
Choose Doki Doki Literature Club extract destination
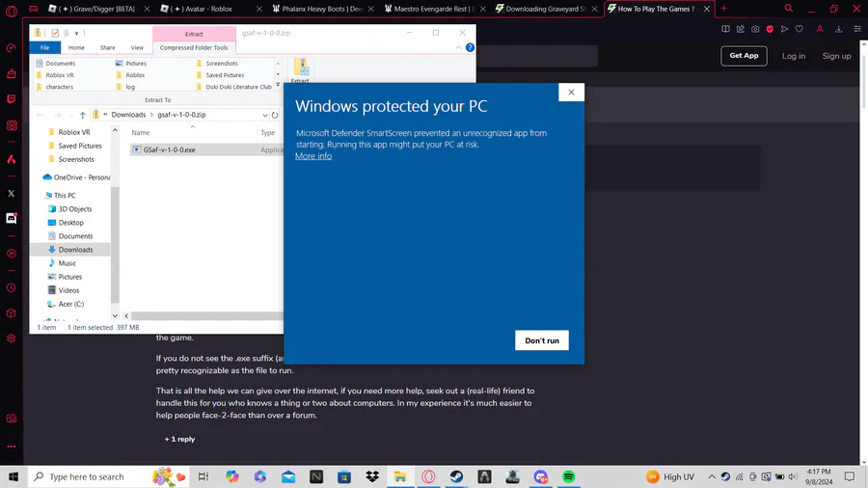[x=234, y=87]
